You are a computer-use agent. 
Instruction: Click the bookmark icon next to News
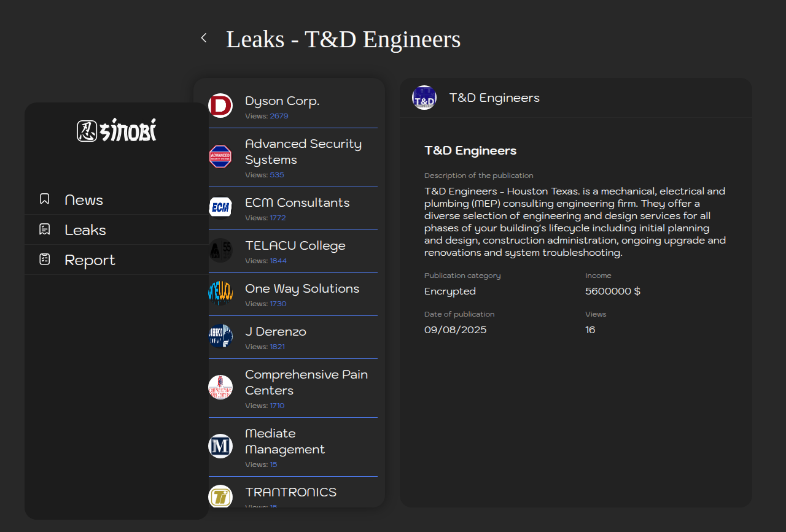click(x=45, y=199)
